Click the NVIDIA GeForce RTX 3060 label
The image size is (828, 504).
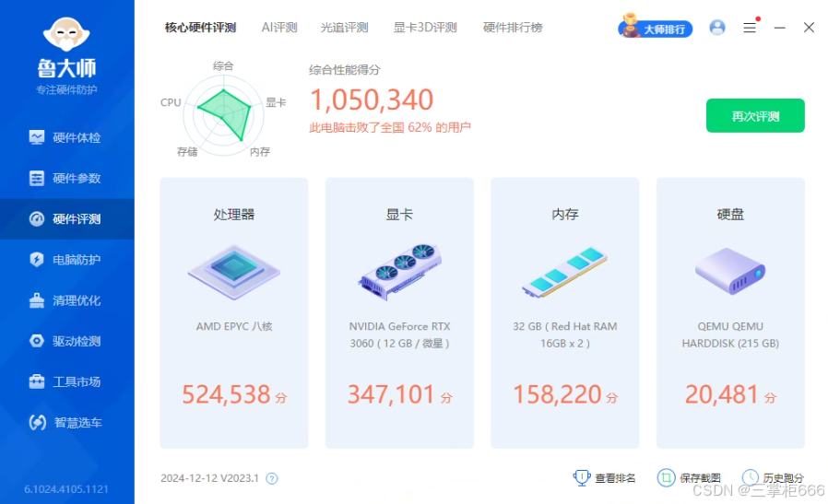tap(400, 334)
